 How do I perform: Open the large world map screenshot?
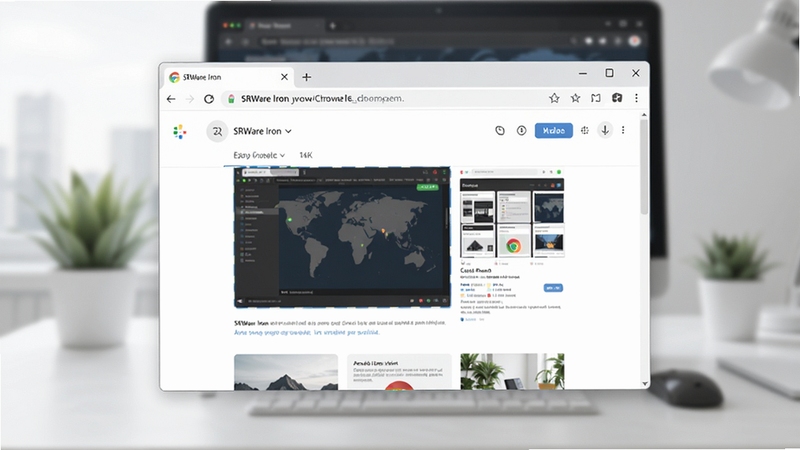[342, 237]
